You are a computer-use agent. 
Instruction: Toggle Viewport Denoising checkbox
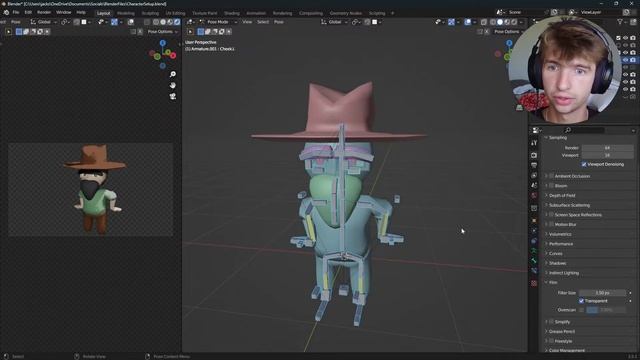click(584, 164)
